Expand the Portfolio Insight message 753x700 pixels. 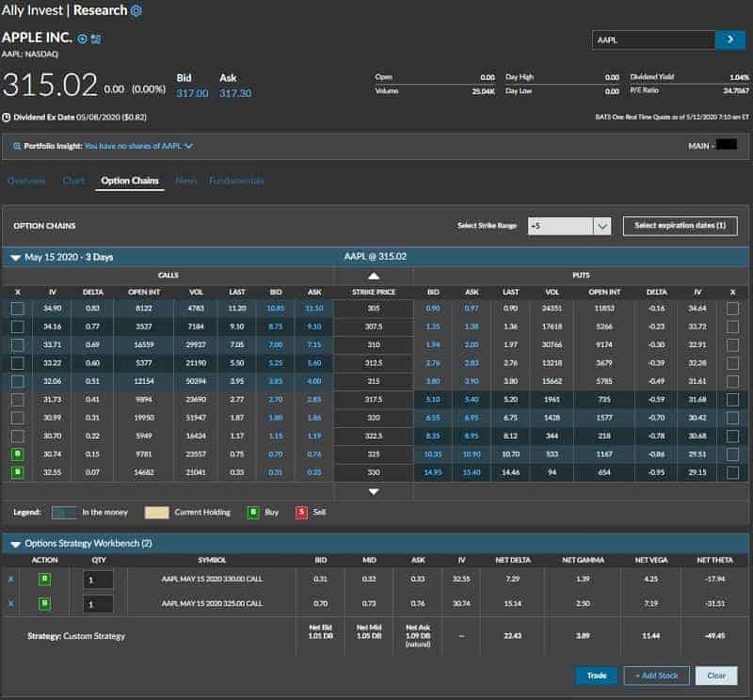click(188, 147)
